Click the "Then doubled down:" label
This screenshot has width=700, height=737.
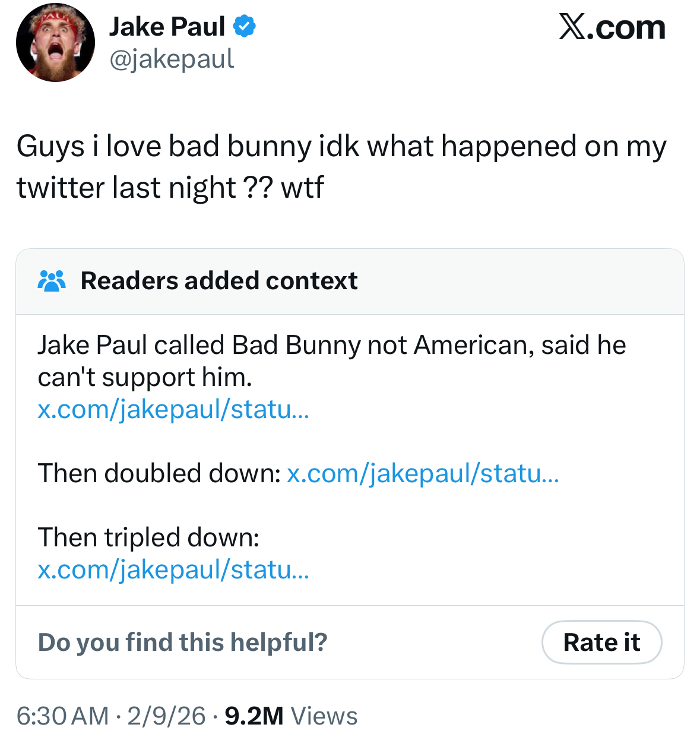pos(159,473)
